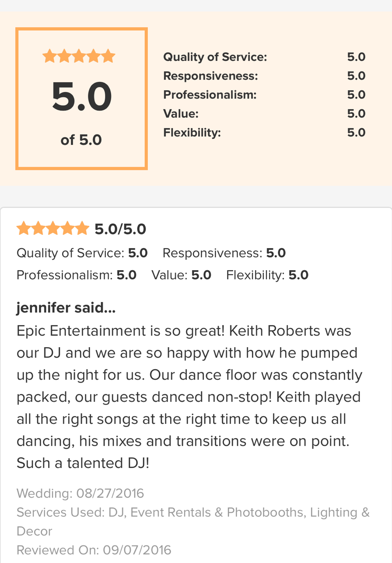Image resolution: width=392 pixels, height=563 pixels.
Task: Click the review's Flexibility: 5.0 rating
Action: [267, 275]
